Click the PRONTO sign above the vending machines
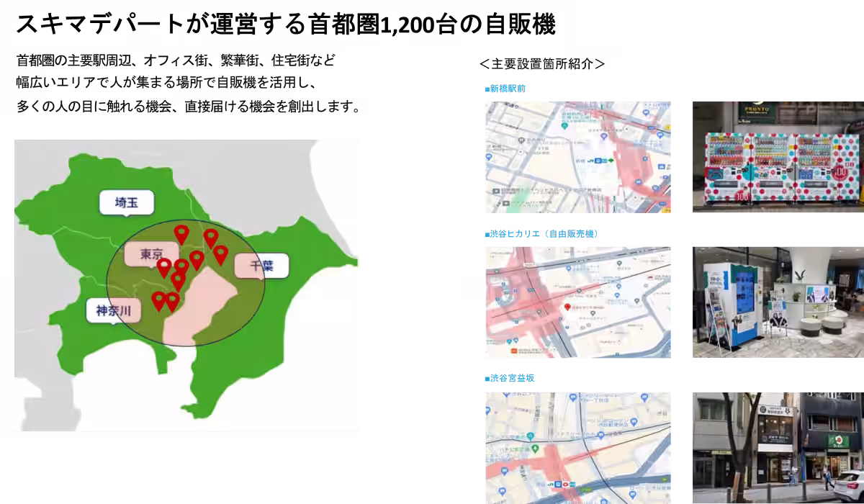Image resolution: width=864 pixels, height=504 pixels. tap(757, 111)
